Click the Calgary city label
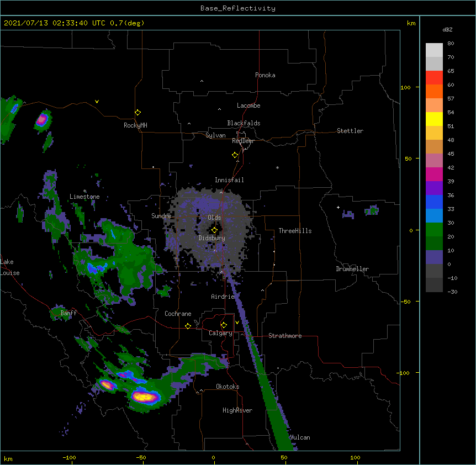This screenshot has width=476, height=465. [x=220, y=333]
